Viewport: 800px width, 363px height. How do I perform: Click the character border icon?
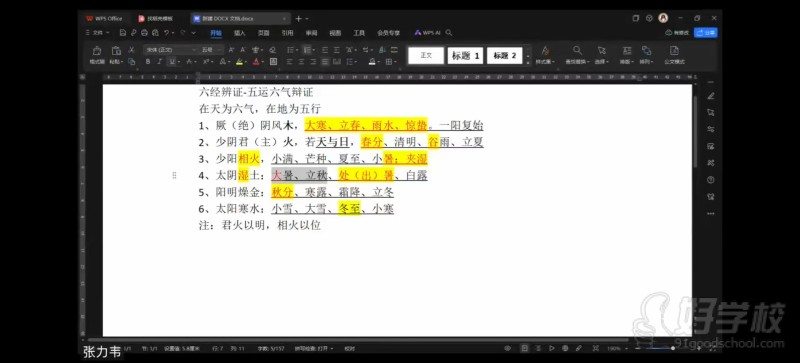[x=273, y=62]
